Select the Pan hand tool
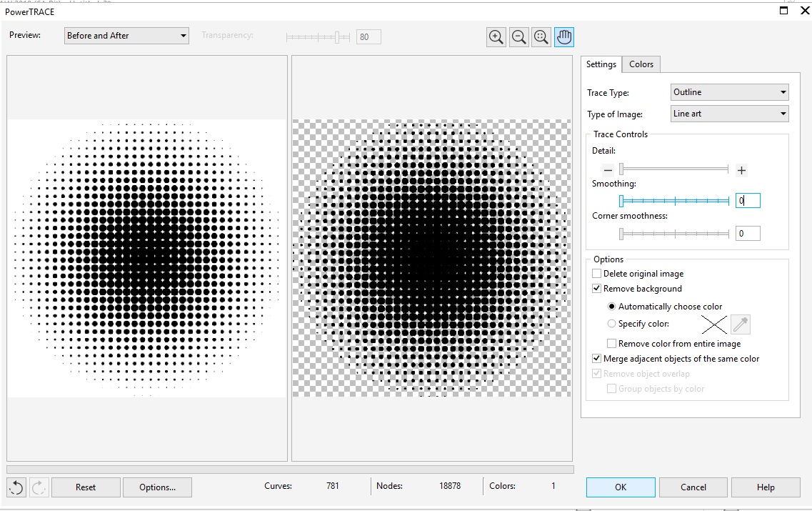812x511 pixels. tap(564, 36)
